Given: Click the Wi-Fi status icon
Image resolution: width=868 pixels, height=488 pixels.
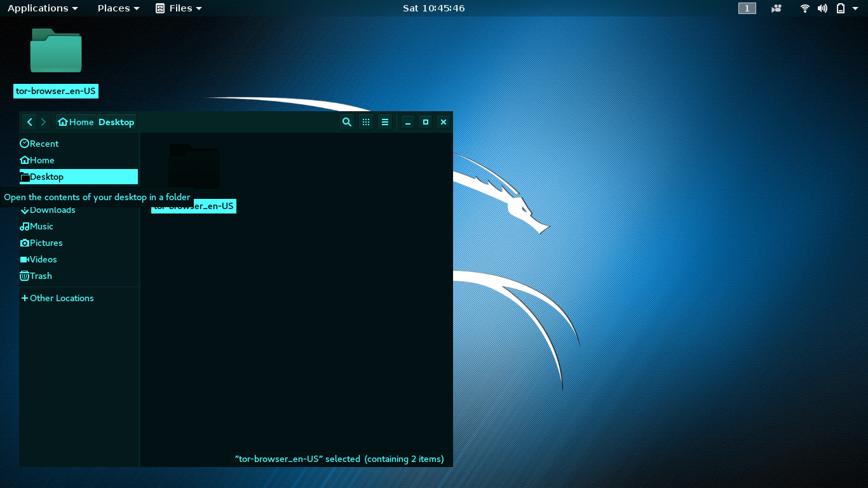Looking at the screenshot, I should coord(805,8).
